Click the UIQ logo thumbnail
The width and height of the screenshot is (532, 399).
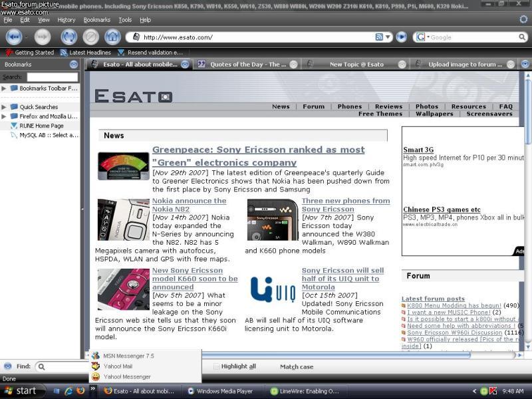273,289
